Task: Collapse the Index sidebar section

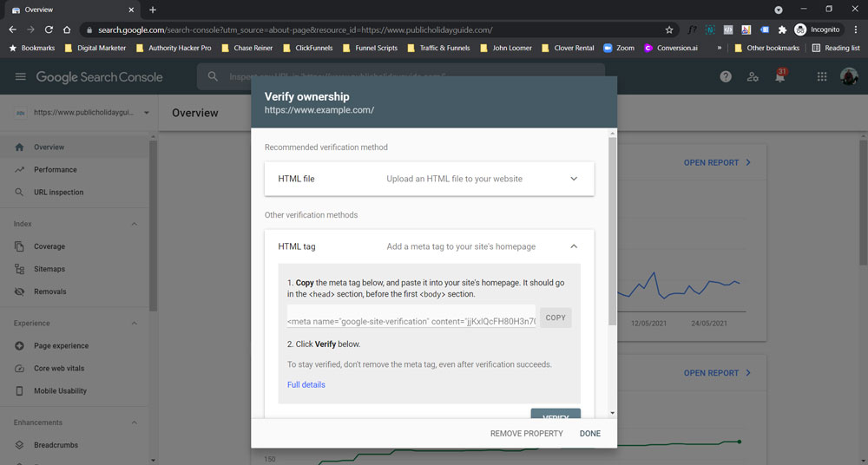Action: click(134, 224)
